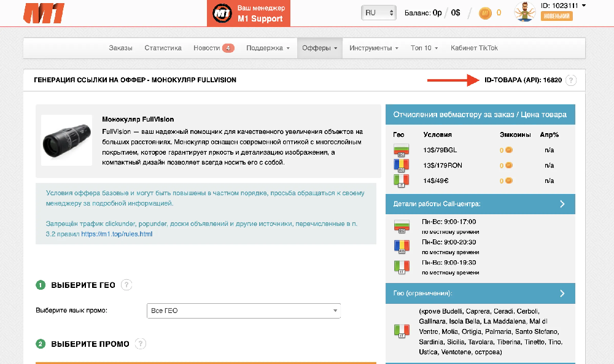Expand the ID: 1023111 account menu
The width and height of the screenshot is (614, 364).
coord(563,6)
